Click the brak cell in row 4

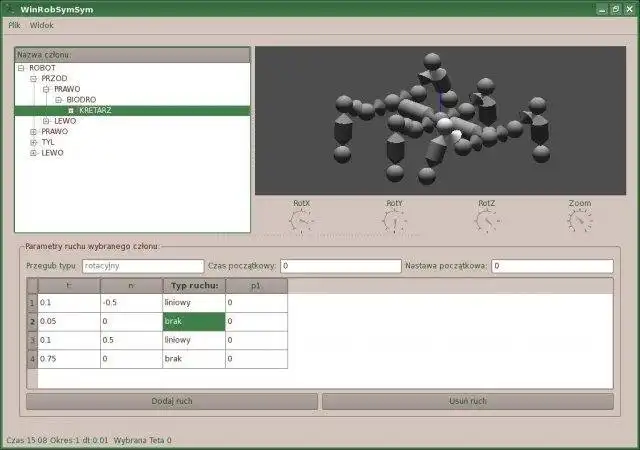click(x=194, y=359)
